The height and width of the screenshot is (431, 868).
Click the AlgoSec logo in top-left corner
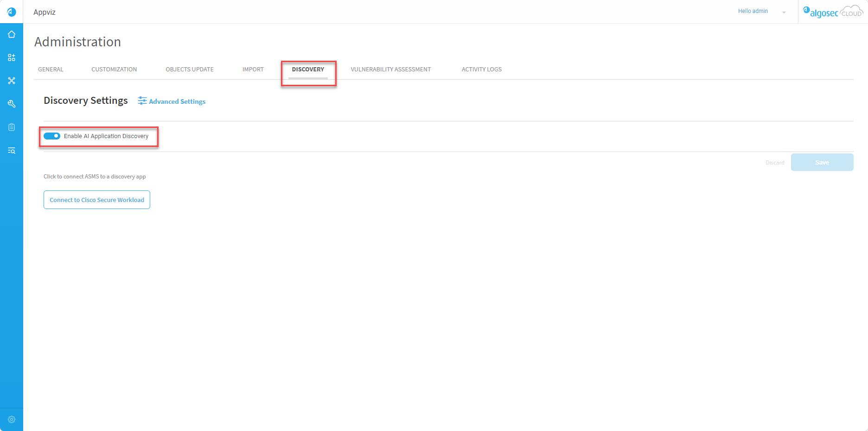tap(12, 12)
